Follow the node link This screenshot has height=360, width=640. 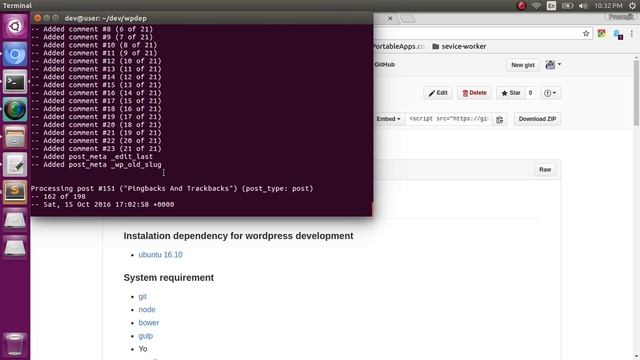(147, 310)
